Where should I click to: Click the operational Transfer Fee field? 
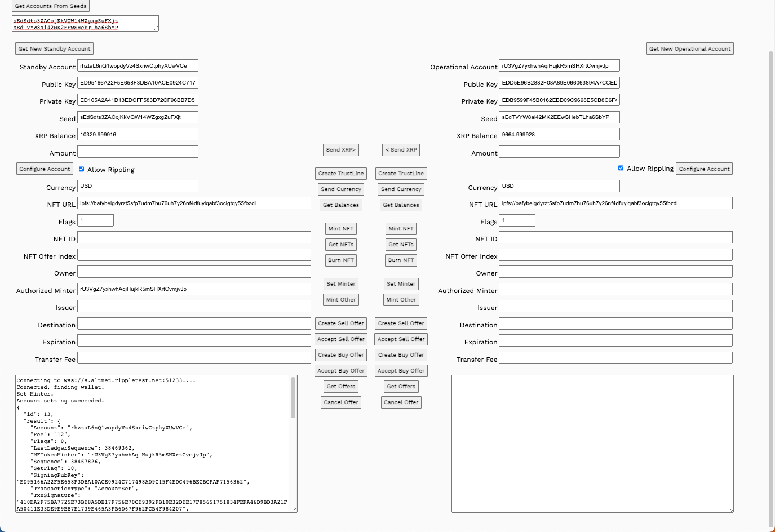(x=615, y=358)
